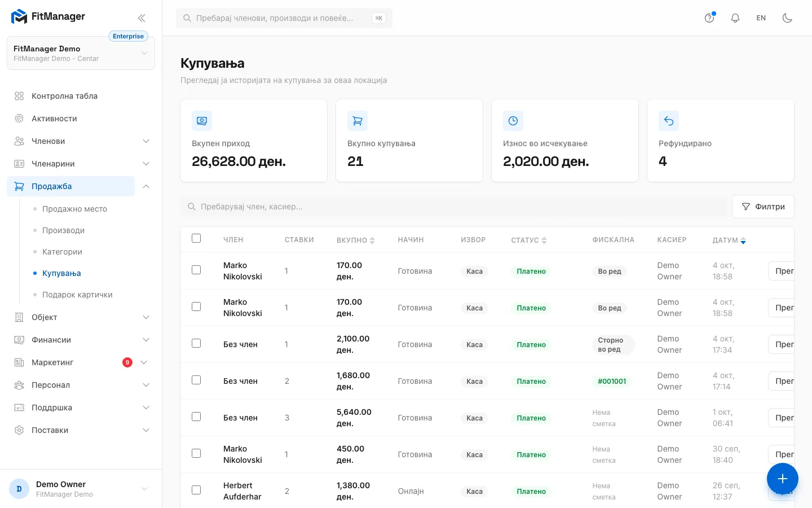Viewport: 812px width, 508px height.
Task: Open help icon in top bar
Action: click(x=709, y=18)
